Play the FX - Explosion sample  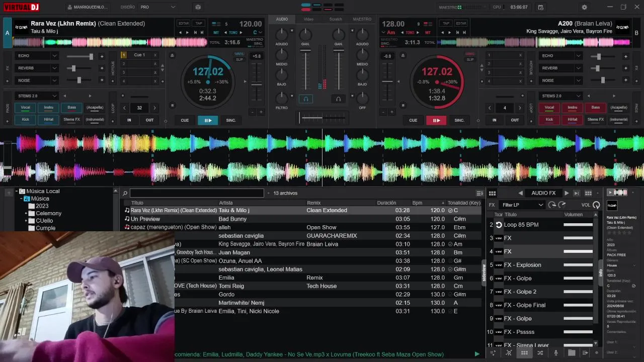[x=499, y=265]
